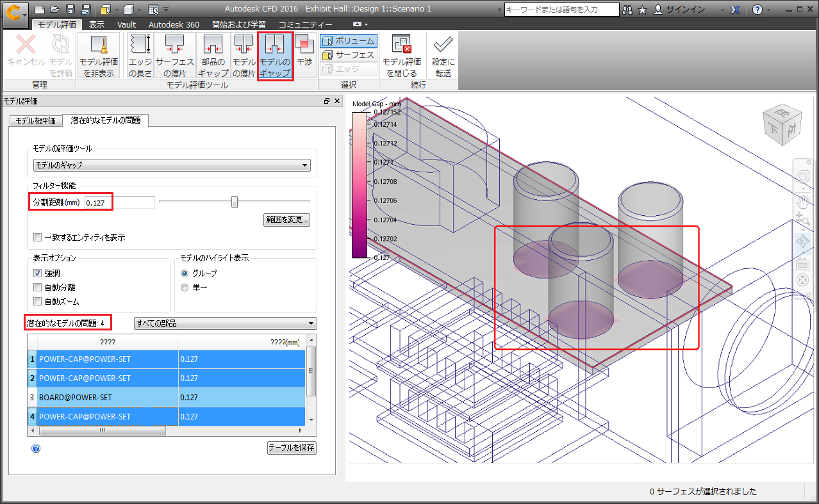Click the star favorites icon in title bar
Viewport: 819px width, 504px height.
(x=642, y=10)
